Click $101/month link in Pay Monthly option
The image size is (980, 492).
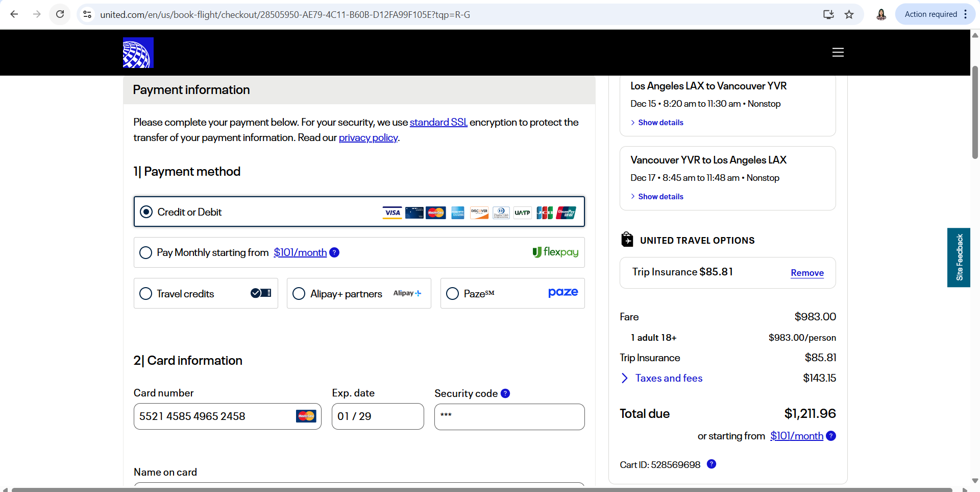tap(300, 252)
